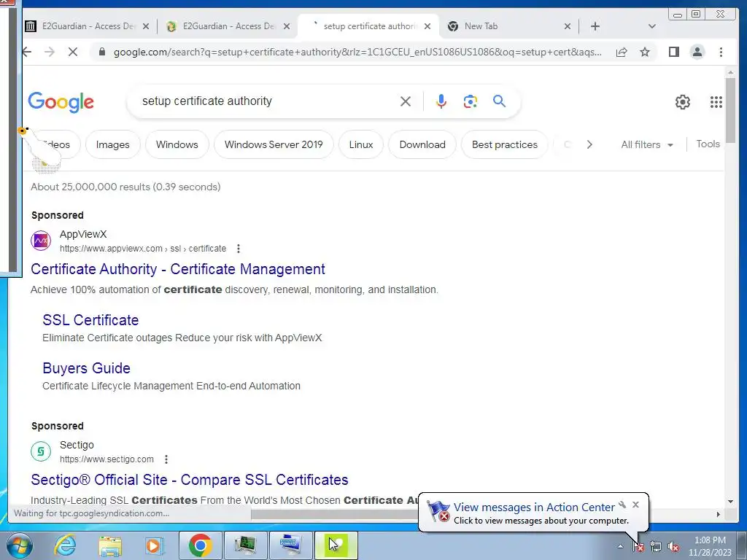Screen dimensions: 747x560
Task: Open ad options for Sectigo result
Action: coord(166,459)
